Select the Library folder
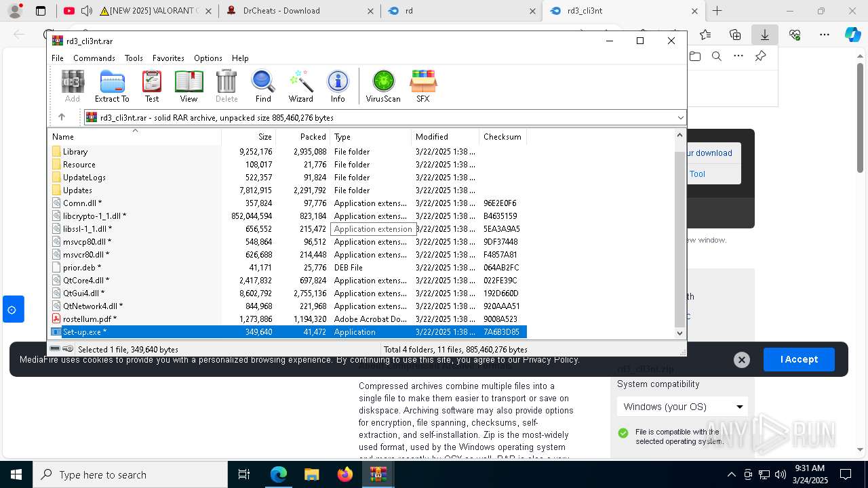Viewport: 868px width, 488px height. 75,152
